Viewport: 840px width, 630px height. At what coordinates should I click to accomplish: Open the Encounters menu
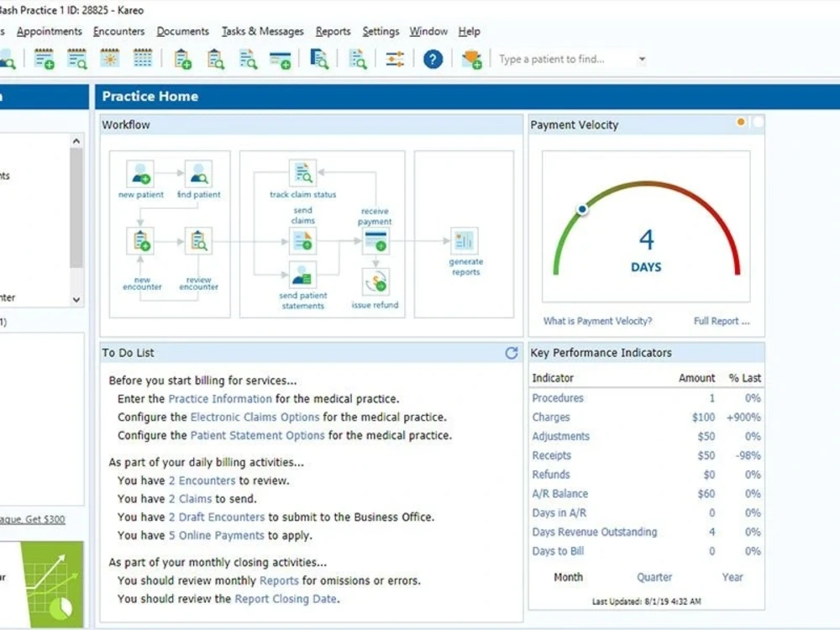[119, 32]
